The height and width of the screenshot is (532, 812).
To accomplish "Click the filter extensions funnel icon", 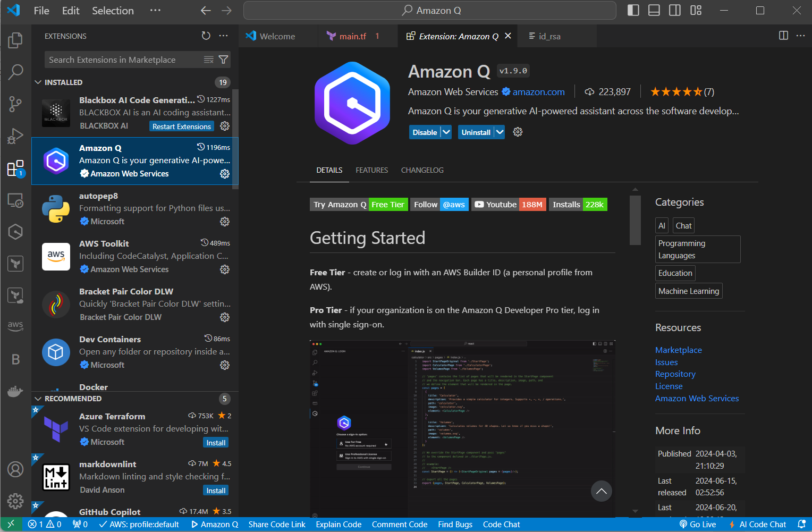I will click(x=224, y=60).
